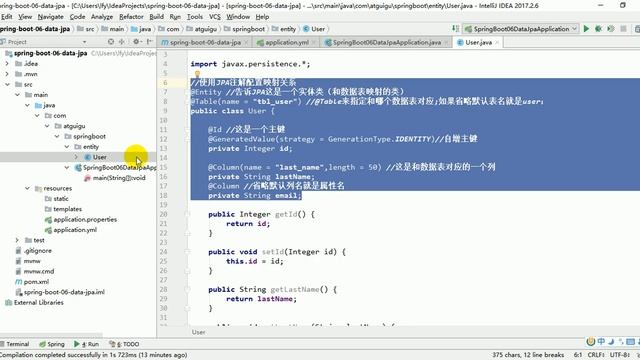Open the Refactor menu

tap(131, 17)
